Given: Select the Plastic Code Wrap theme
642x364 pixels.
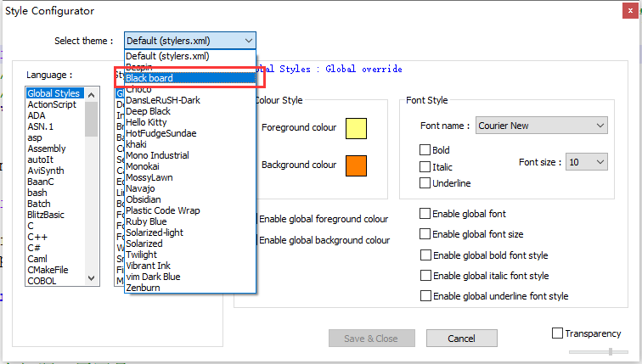Looking at the screenshot, I should tap(190, 210).
